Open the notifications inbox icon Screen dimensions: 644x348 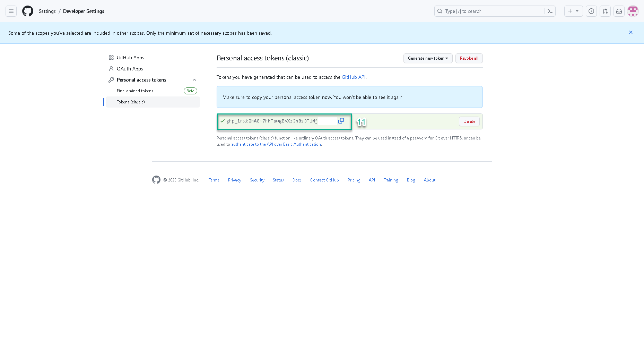click(619, 11)
